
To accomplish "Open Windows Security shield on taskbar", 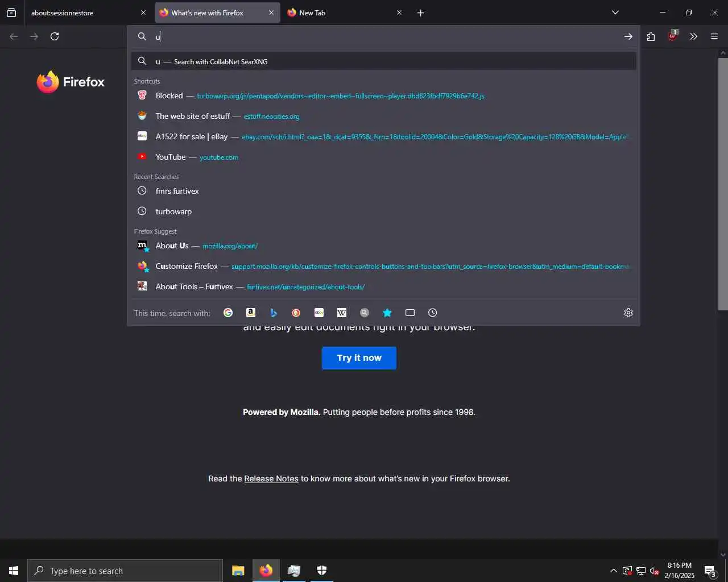I will coord(322,571).
